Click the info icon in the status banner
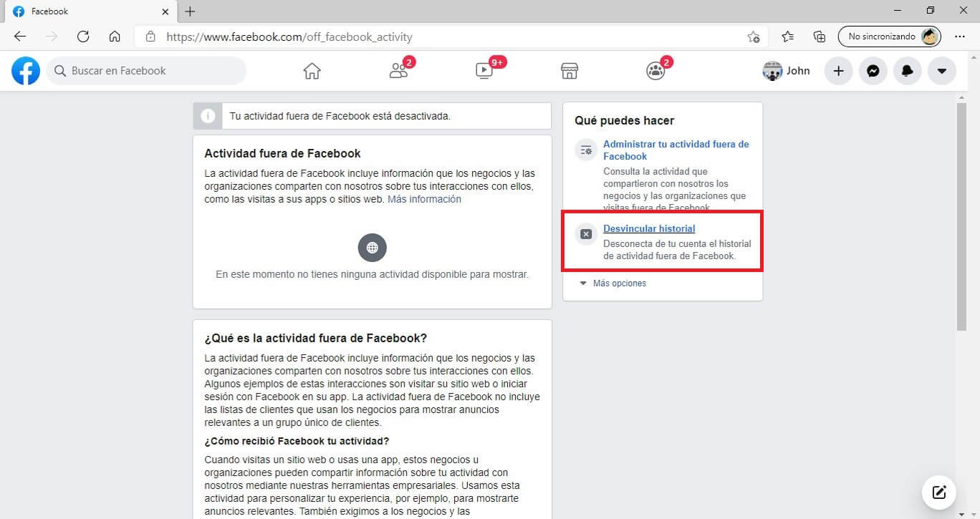Screen dimensions: 980x519 (208, 116)
